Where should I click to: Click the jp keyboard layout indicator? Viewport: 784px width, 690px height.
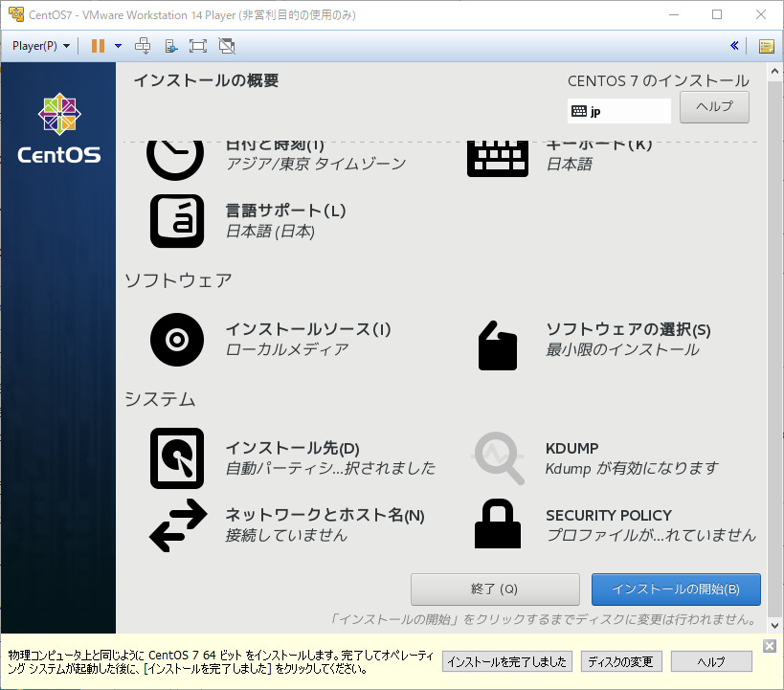tap(619, 111)
